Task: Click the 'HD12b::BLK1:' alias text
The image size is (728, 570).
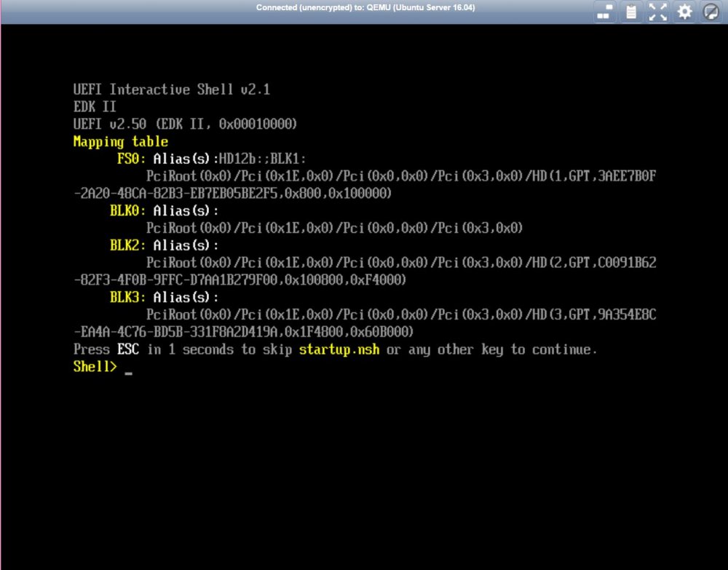Action: 262,159
